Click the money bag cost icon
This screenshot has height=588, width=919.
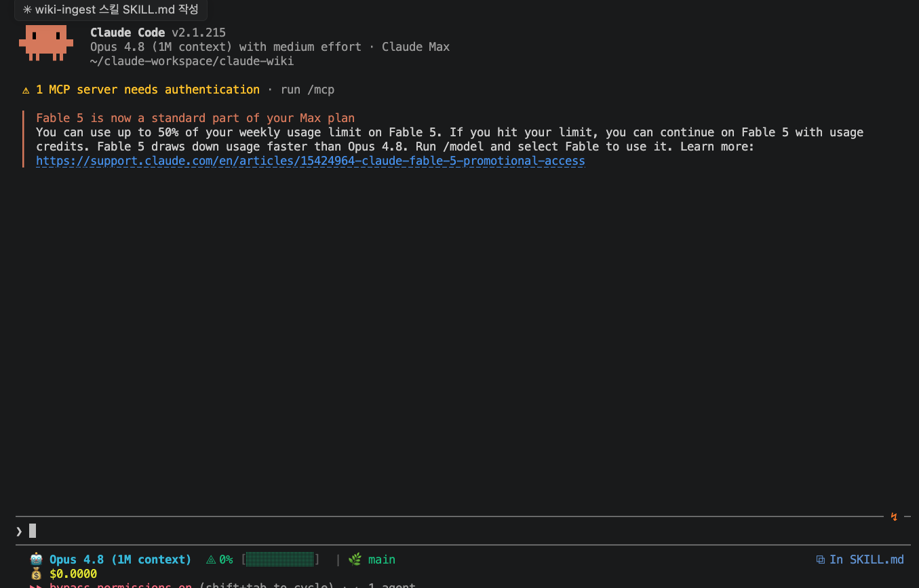(x=37, y=574)
